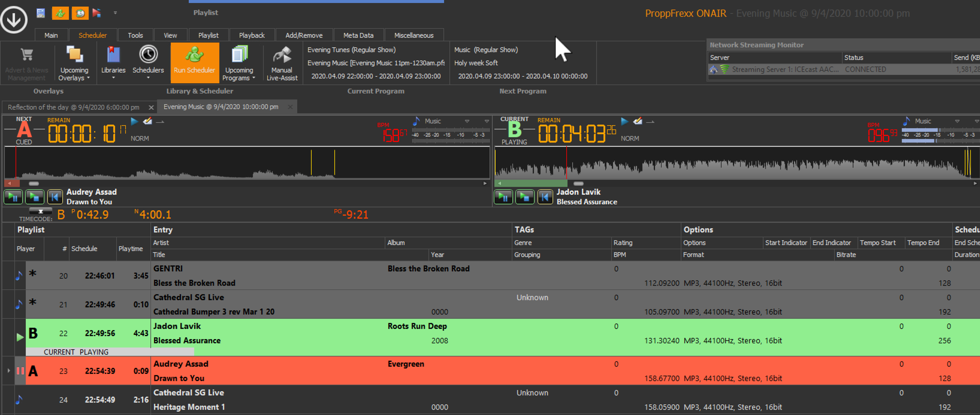
Task: Open the edit pencil icon on deck B
Action: coord(638,121)
